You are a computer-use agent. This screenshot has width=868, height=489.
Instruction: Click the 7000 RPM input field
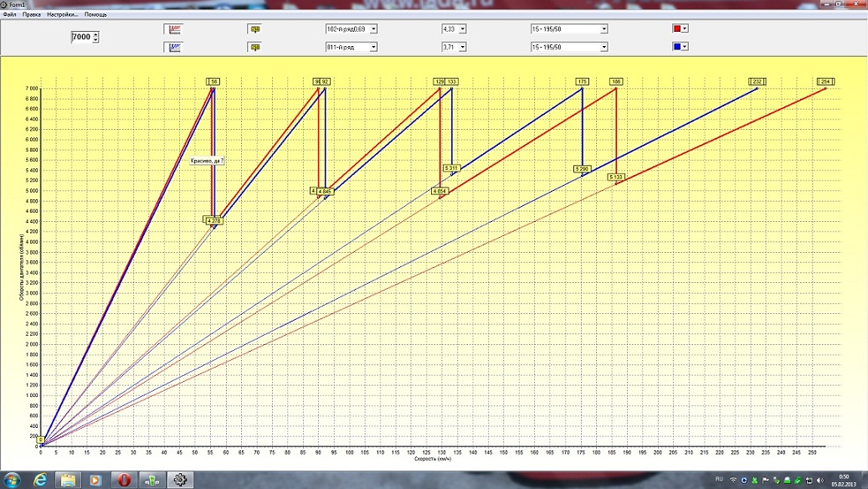[x=81, y=37]
